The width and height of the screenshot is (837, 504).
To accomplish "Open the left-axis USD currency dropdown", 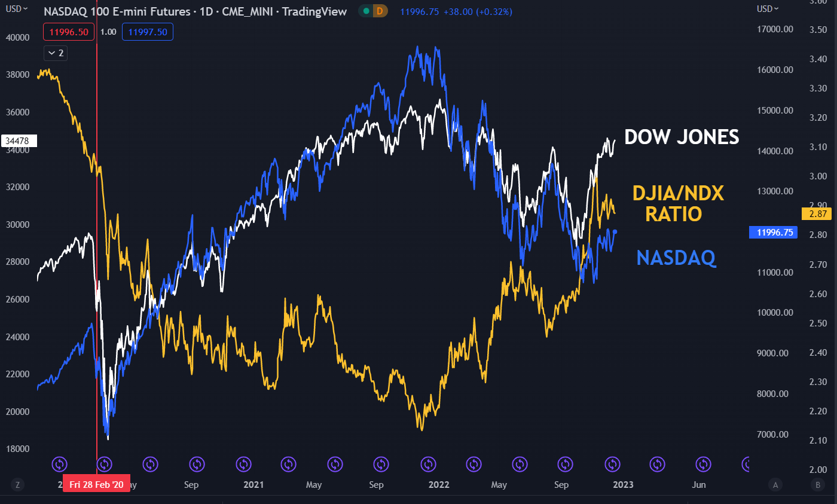I will 16,9.
